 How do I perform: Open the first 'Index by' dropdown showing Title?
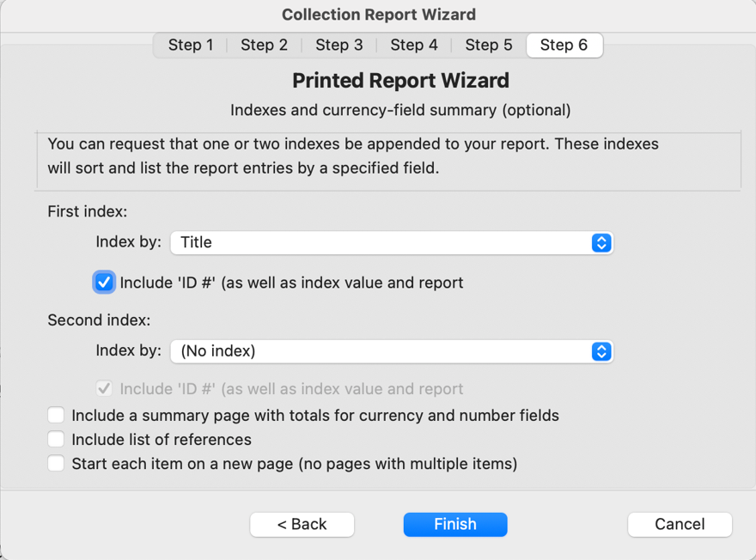[x=391, y=242]
